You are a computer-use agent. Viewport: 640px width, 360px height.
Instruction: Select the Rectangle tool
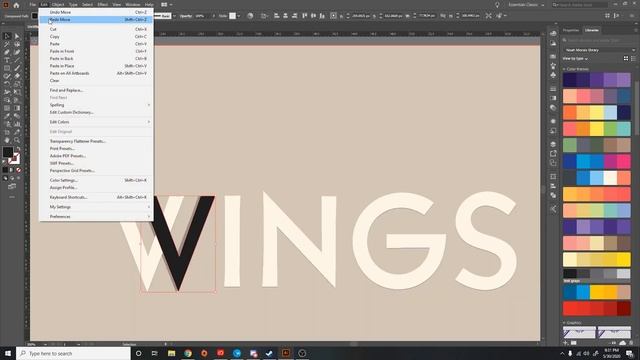pyautogui.click(x=7, y=68)
